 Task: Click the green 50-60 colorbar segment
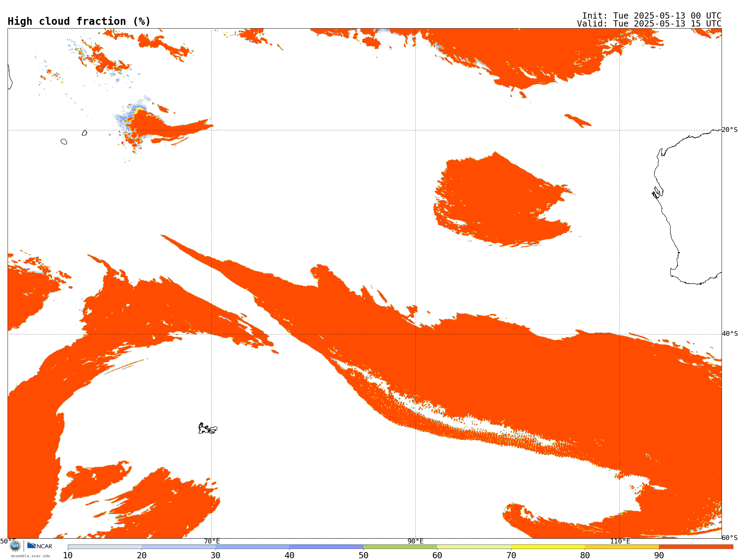[400, 547]
